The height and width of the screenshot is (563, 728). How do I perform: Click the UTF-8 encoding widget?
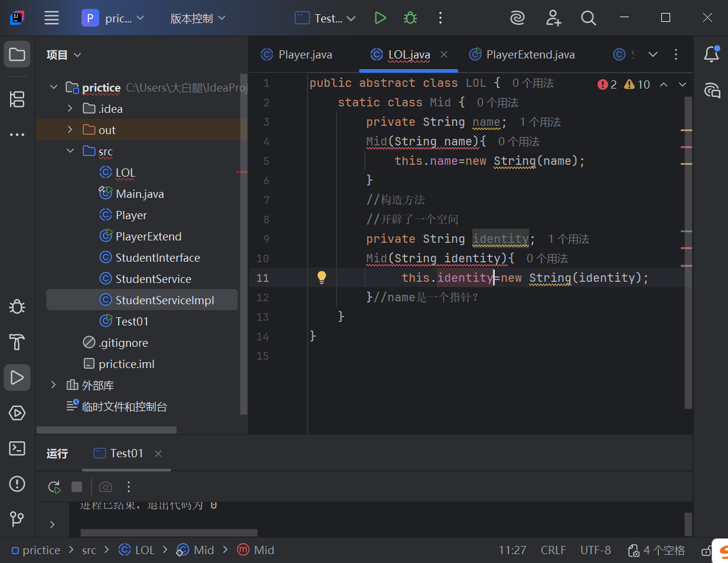596,550
